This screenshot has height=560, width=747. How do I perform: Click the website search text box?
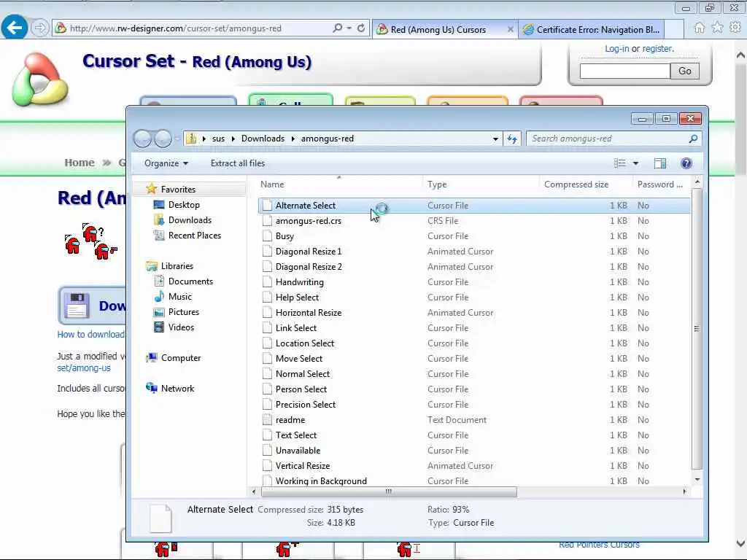click(624, 71)
